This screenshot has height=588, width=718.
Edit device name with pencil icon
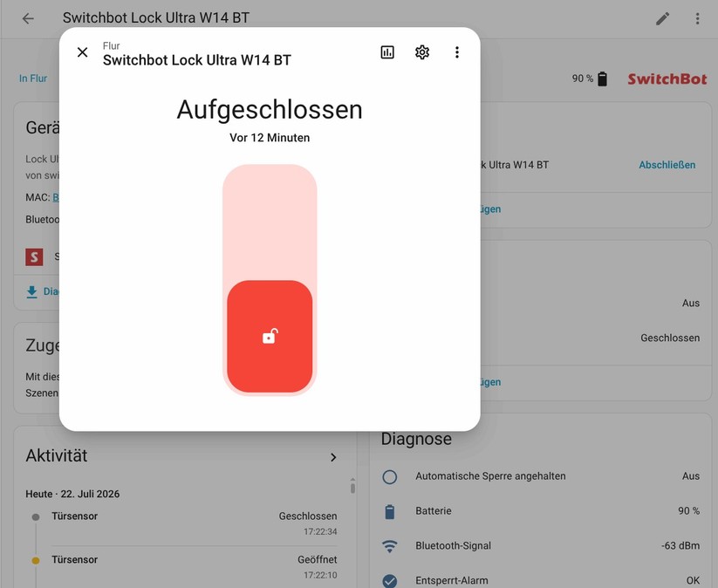(662, 18)
